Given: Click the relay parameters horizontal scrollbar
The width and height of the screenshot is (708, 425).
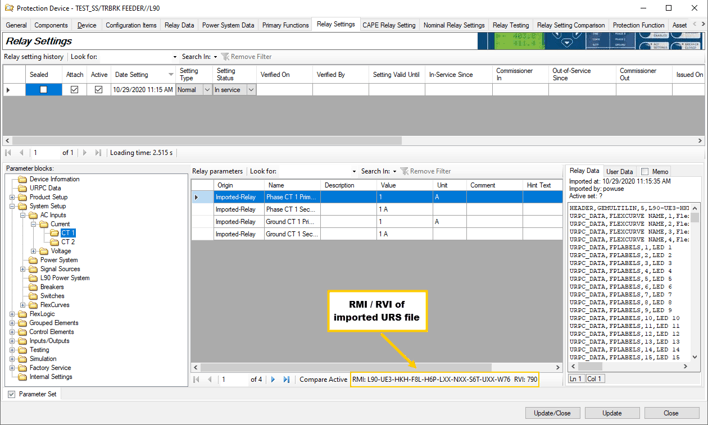Looking at the screenshot, I should coord(377,368).
